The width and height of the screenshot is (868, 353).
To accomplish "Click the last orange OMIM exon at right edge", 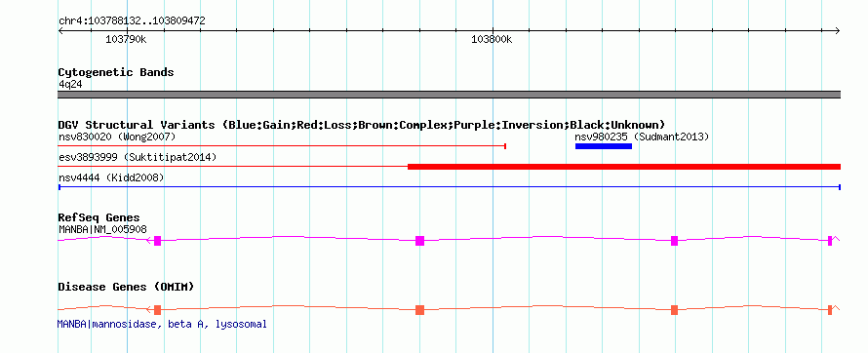I will [x=830, y=310].
